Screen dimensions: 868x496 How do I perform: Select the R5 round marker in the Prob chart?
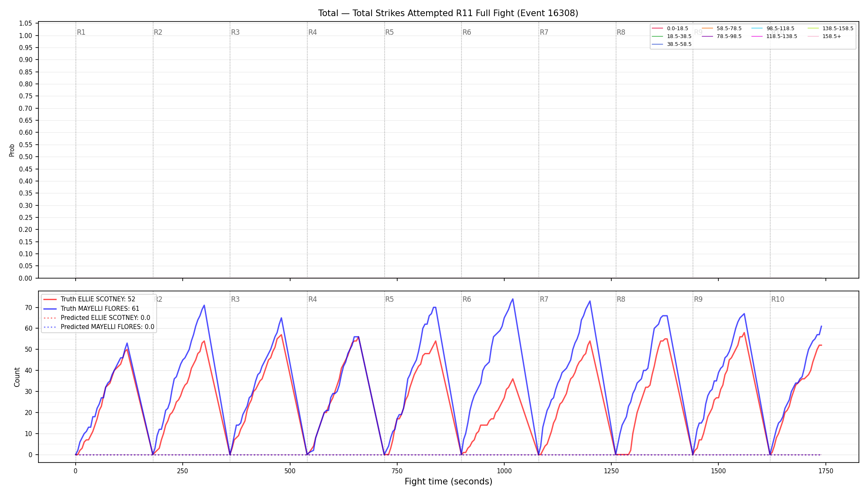pos(389,32)
